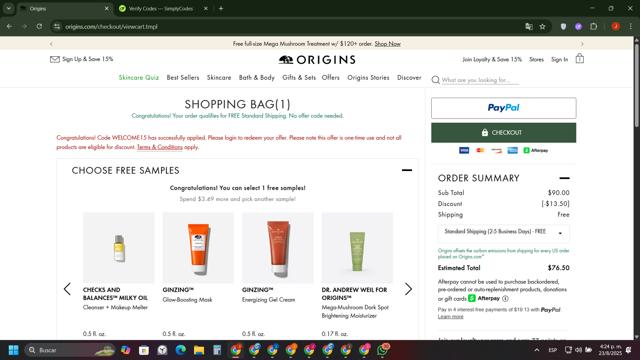Open Microsoft Store from the taskbar
This screenshot has width=640, height=360.
point(144,350)
